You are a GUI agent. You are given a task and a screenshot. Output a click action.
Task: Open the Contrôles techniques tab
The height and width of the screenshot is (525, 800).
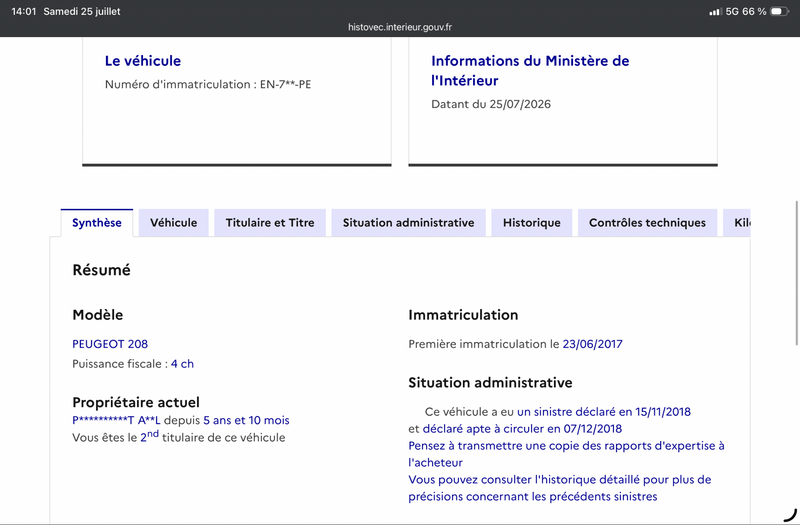(647, 223)
